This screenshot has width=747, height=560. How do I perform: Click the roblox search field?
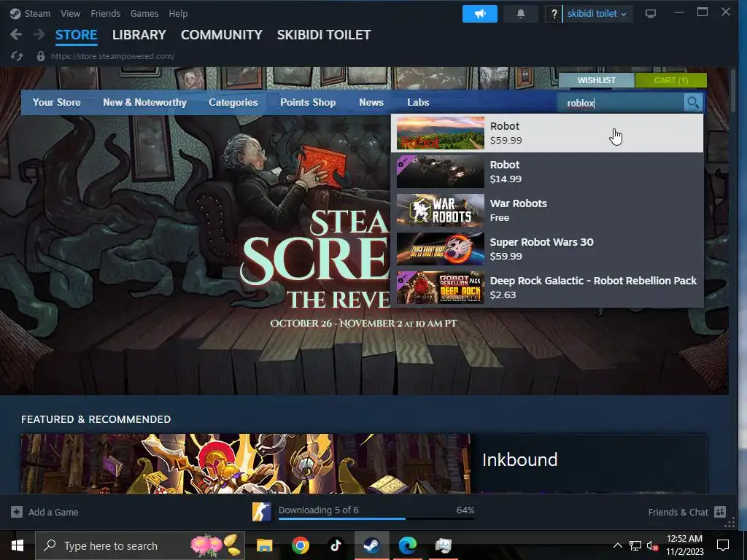pyautogui.click(x=622, y=102)
